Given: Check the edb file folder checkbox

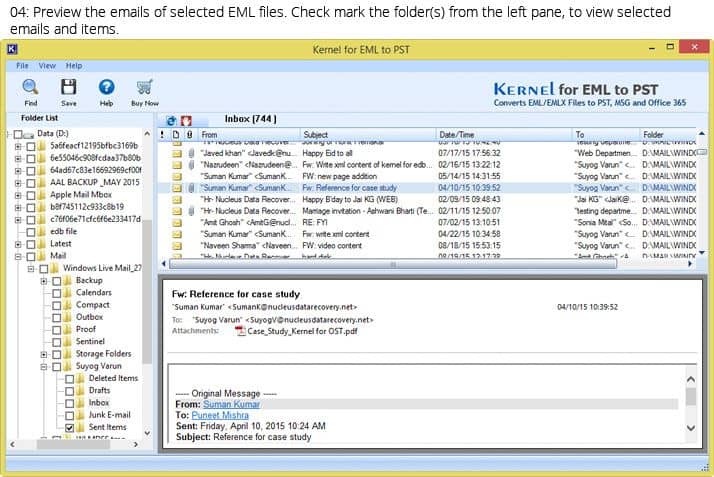Looking at the screenshot, I should pos(31,232).
